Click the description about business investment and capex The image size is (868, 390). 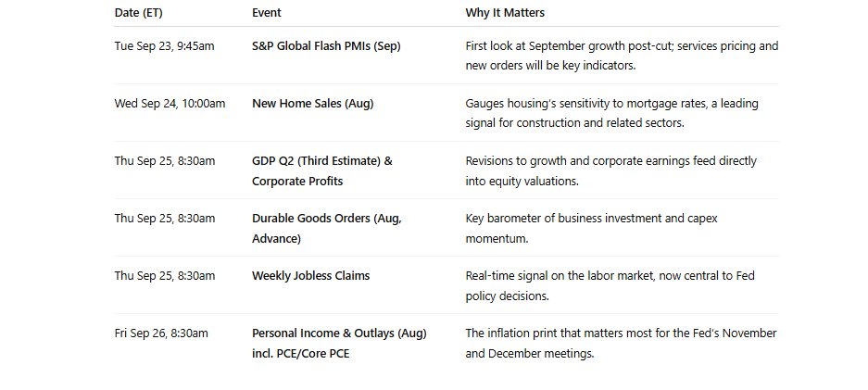coord(591,229)
